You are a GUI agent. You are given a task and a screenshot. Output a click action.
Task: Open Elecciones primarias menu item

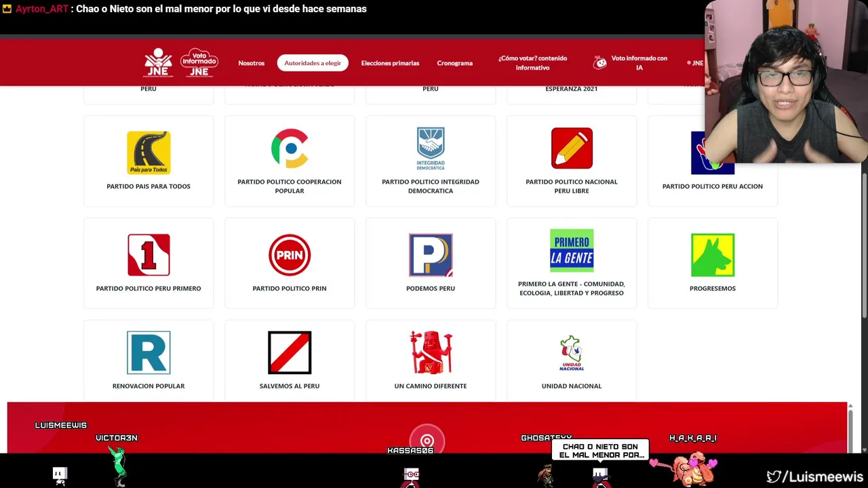pyautogui.click(x=390, y=63)
